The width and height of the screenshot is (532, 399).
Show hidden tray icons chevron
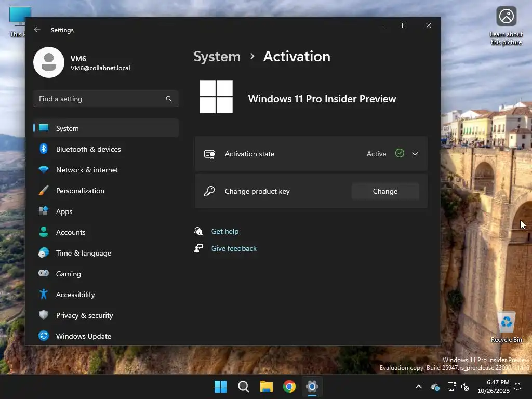tap(419, 387)
